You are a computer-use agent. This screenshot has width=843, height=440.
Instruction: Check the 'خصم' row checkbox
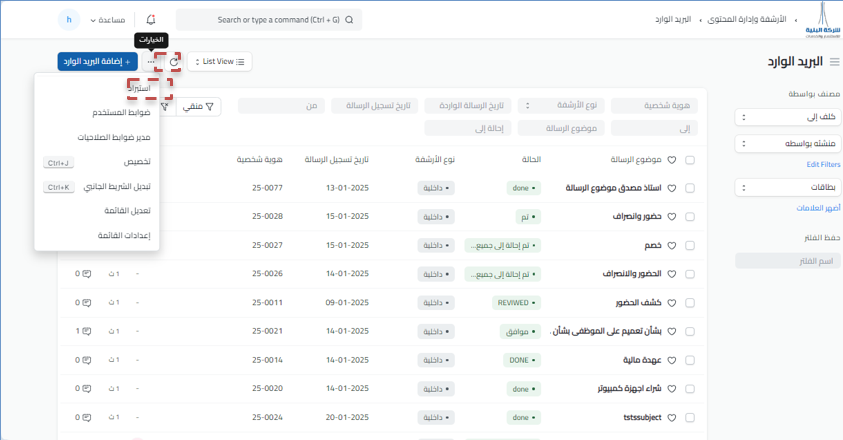pyautogui.click(x=690, y=245)
